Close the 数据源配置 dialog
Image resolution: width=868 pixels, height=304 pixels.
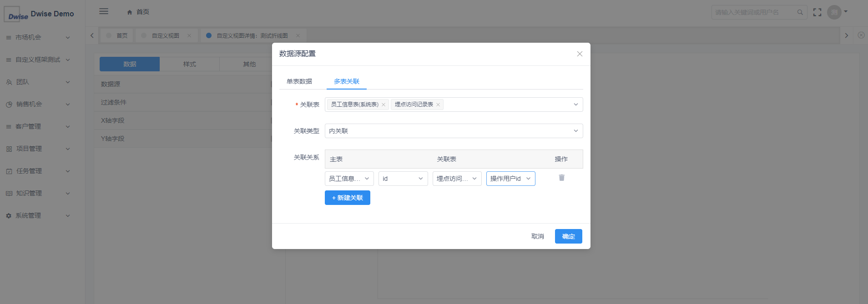click(x=580, y=54)
